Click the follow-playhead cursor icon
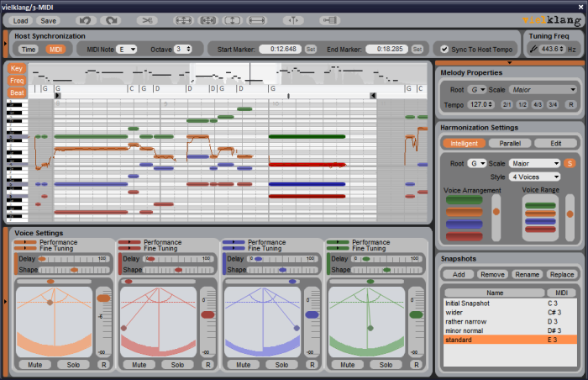 click(x=293, y=20)
